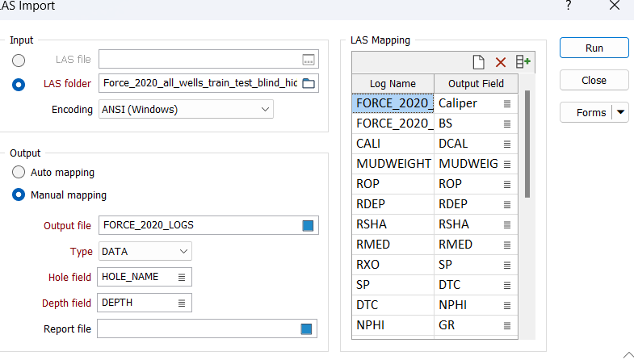Select the Auto mapping option
Viewport: 634px width, 364px height.
click(x=19, y=173)
